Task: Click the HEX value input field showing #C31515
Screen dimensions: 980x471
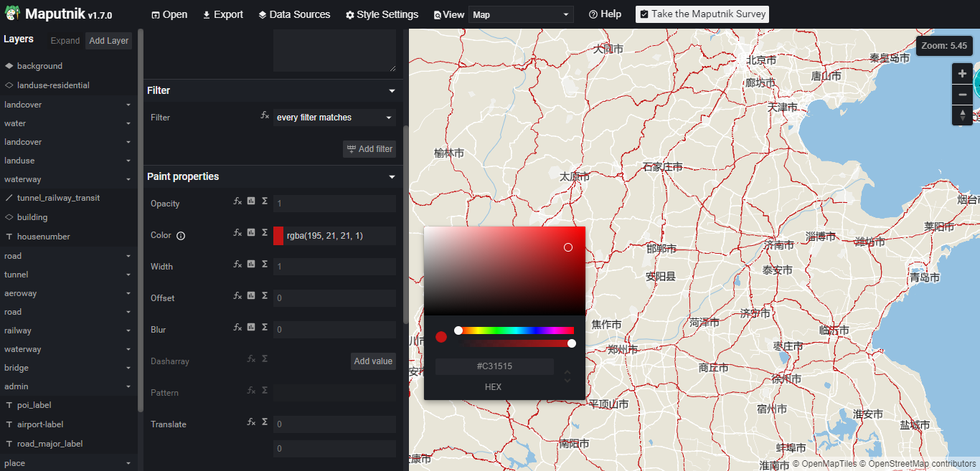Action: tap(494, 366)
